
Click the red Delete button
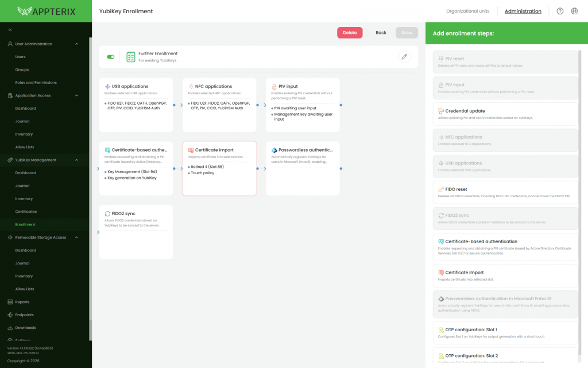pos(350,33)
